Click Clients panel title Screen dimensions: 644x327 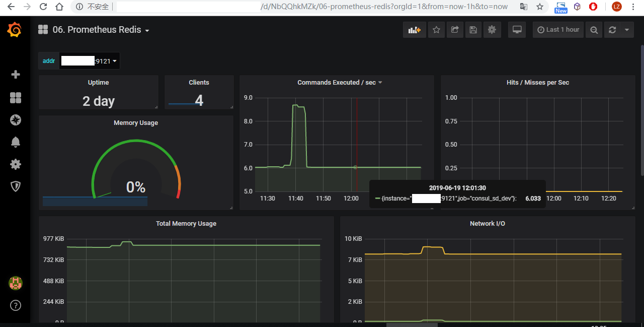tap(199, 82)
